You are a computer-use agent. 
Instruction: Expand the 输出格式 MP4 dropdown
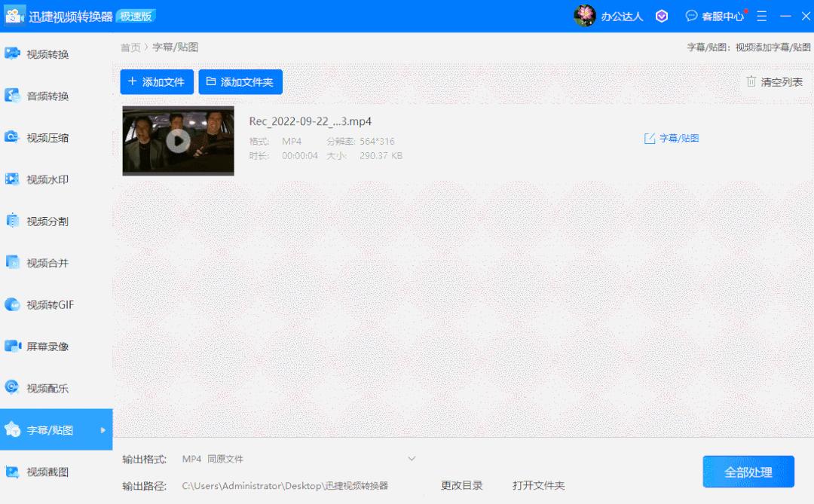pyautogui.click(x=412, y=458)
